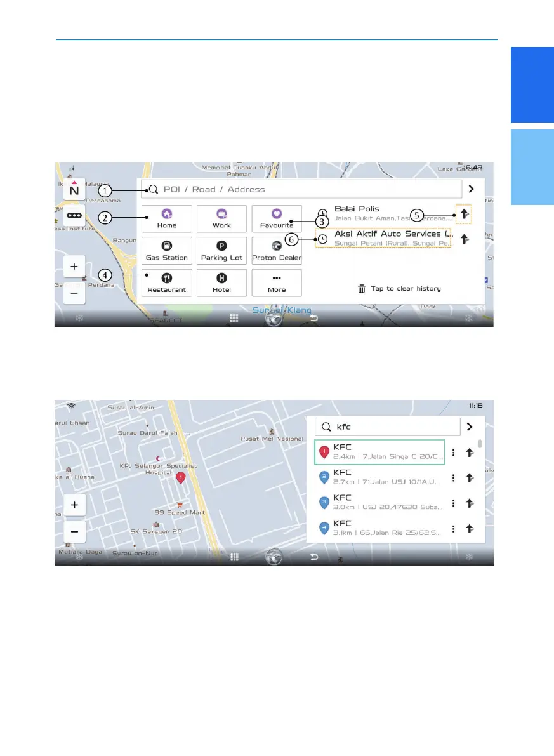The width and height of the screenshot is (554, 756).
Task: Select Balai Polis history entry
Action: 385,213
